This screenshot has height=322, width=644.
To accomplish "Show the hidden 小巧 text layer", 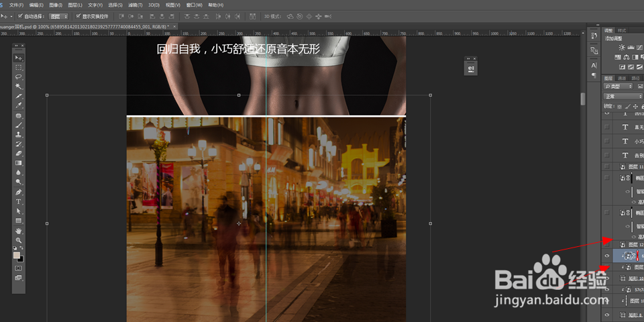I will (x=607, y=141).
